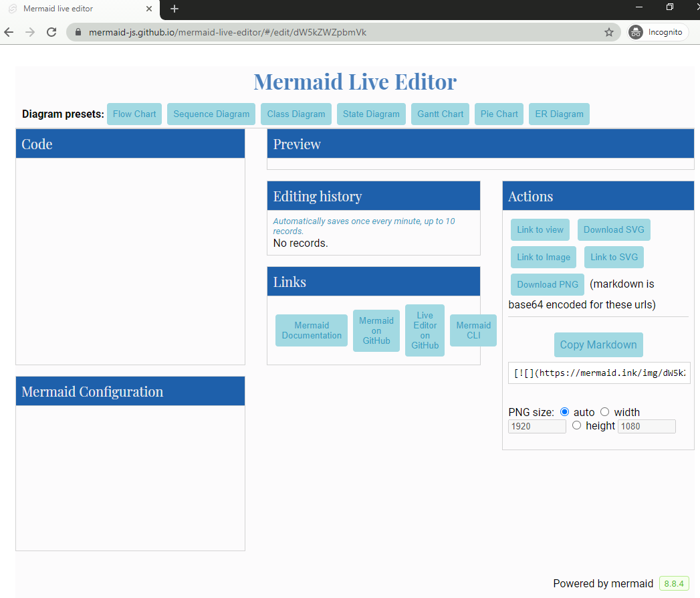The height and width of the screenshot is (598, 700).
Task: Open the Mermaid CLI link
Action: (x=473, y=330)
